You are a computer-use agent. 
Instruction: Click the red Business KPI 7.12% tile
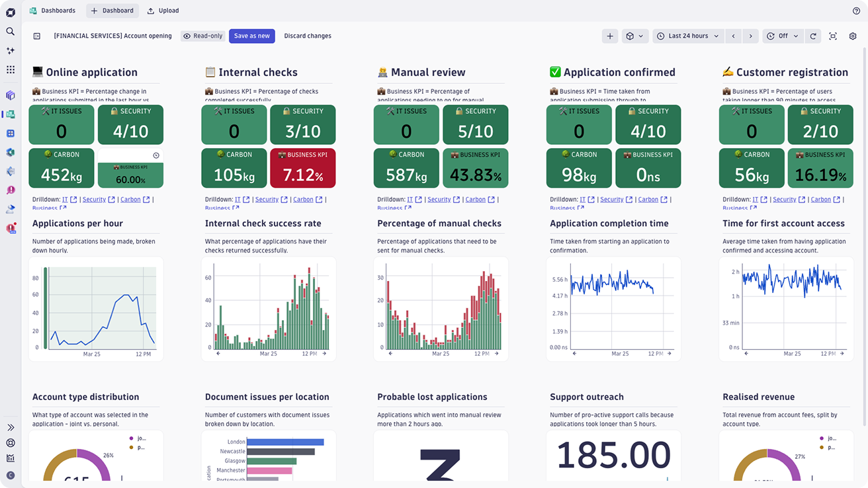pyautogui.click(x=302, y=167)
